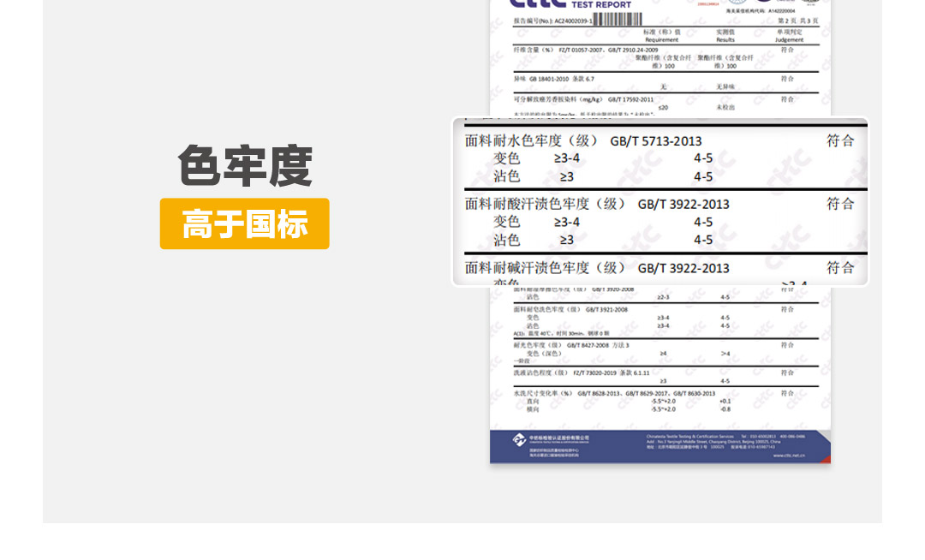Click the 洗液沾色程度 FZ/T 73020-2019 row

click(x=582, y=372)
